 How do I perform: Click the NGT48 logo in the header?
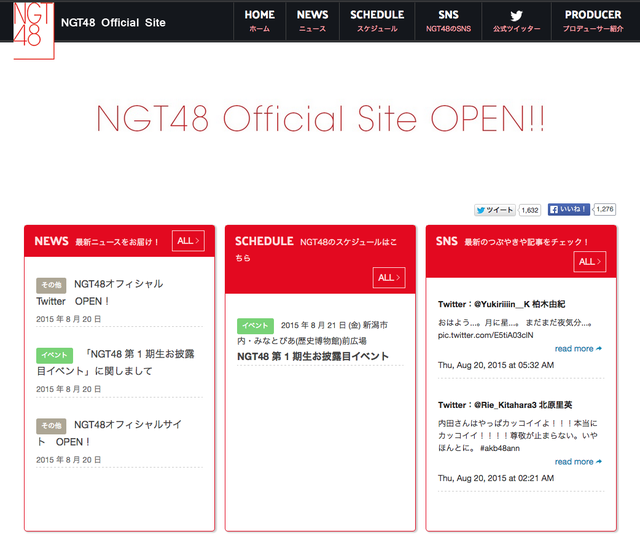pos(33,31)
